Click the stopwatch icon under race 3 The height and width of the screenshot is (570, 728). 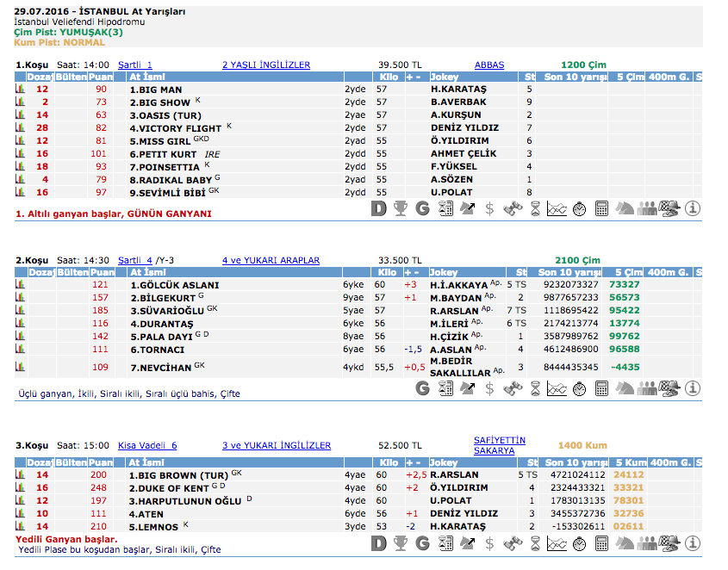coord(580,544)
